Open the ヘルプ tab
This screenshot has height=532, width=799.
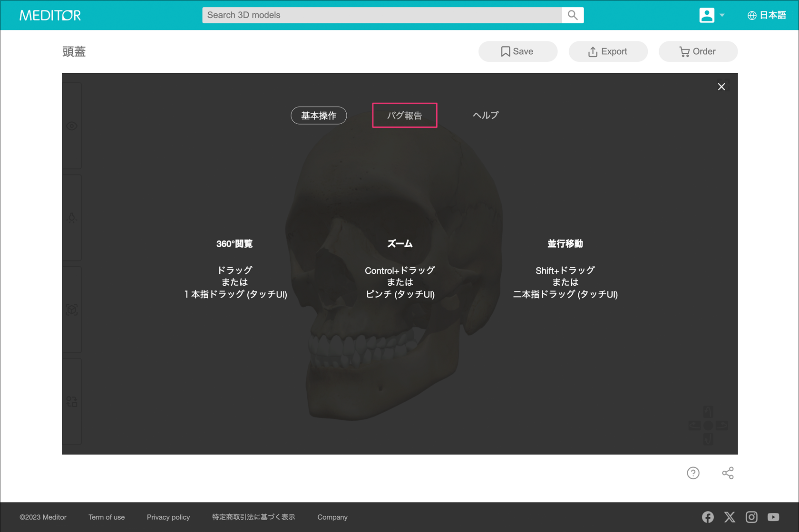tap(486, 116)
